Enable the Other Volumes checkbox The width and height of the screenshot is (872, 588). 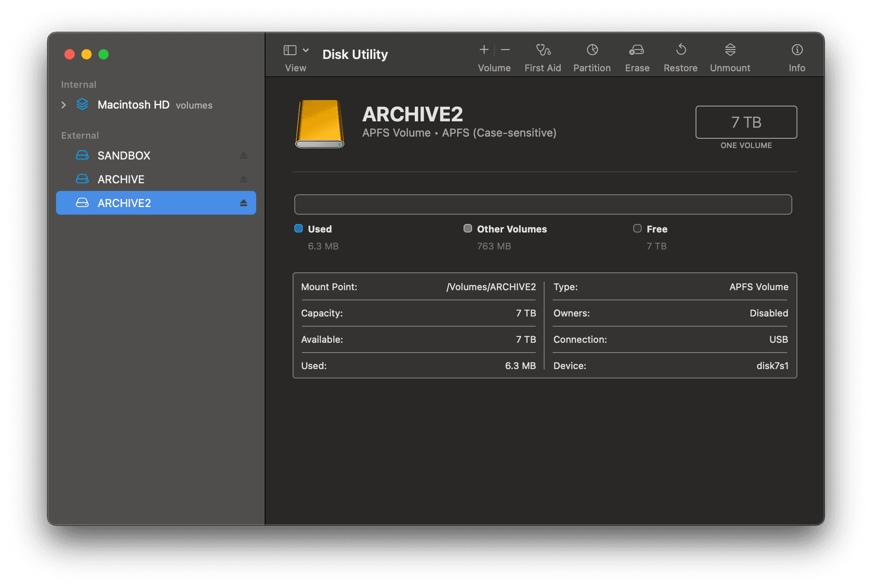[468, 228]
